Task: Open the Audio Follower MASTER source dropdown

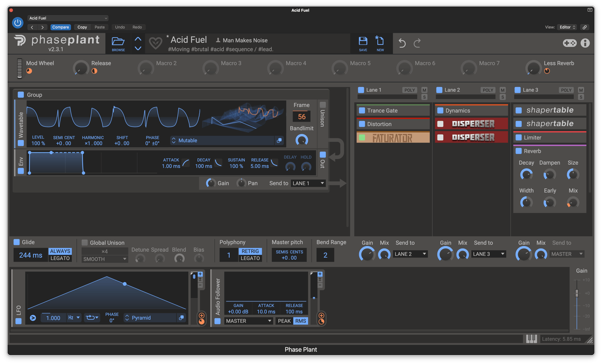Action: 248,321
